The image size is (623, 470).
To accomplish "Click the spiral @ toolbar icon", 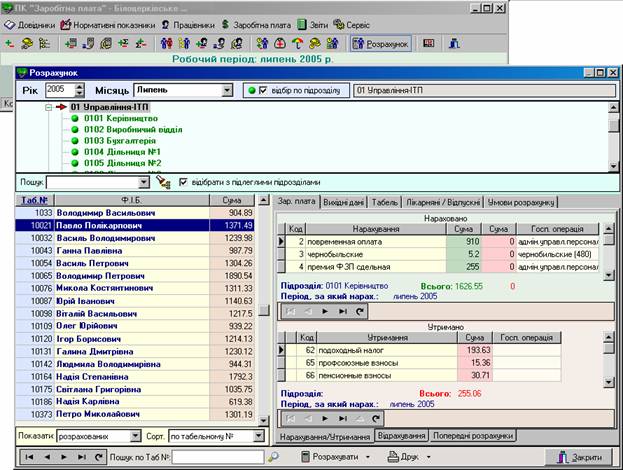I will click(x=106, y=43).
